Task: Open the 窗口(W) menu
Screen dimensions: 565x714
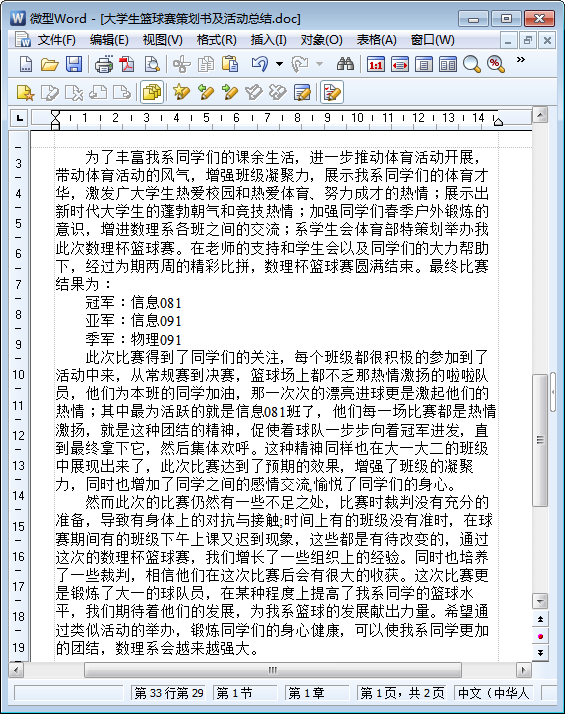Action: coord(432,40)
